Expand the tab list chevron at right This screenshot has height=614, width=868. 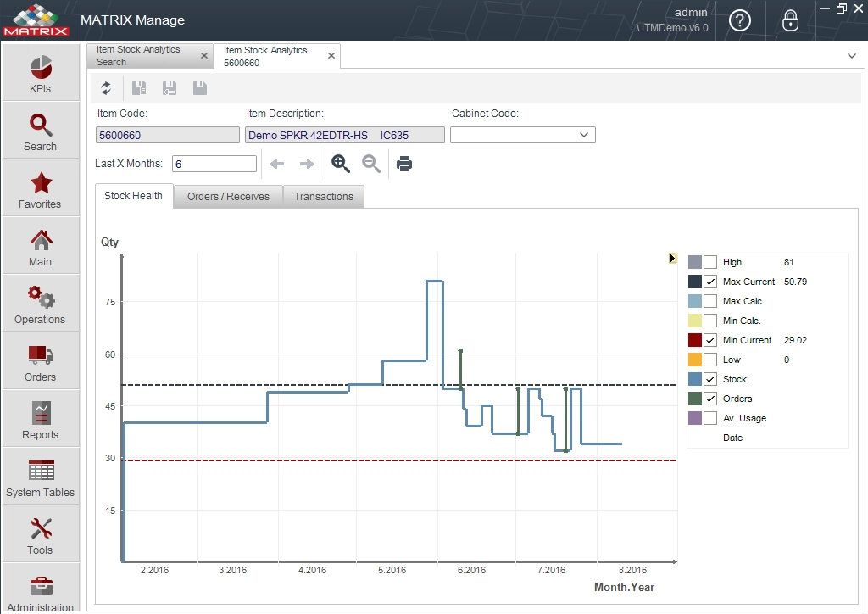(851, 56)
